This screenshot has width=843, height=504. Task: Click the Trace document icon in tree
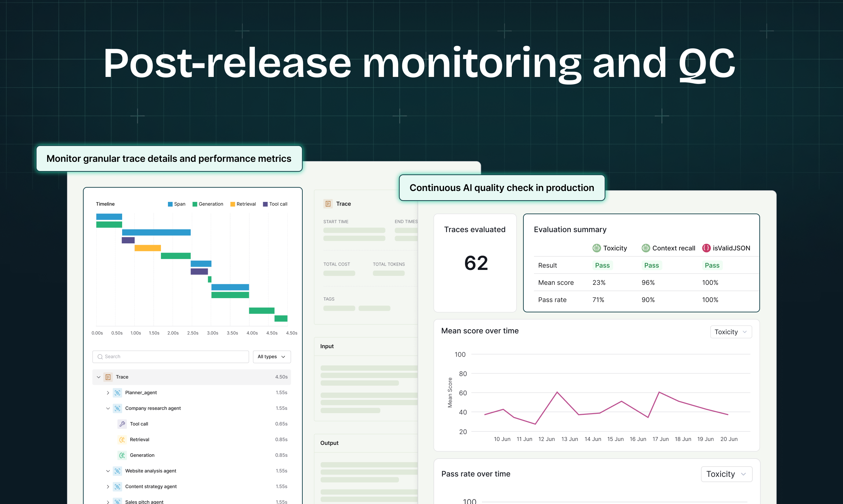pos(108,377)
